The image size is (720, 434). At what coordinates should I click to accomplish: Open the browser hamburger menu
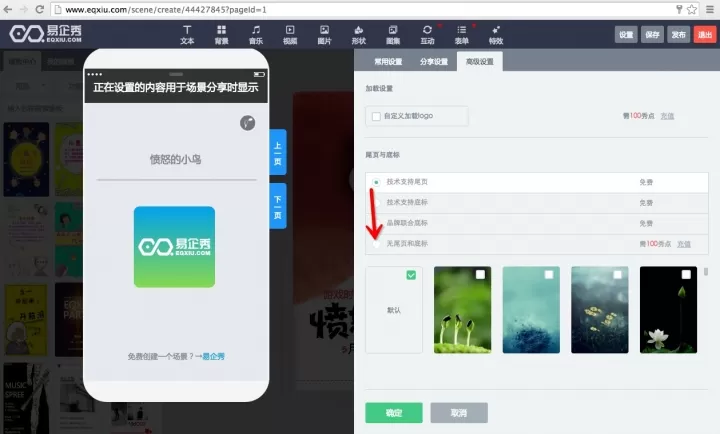coord(710,9)
